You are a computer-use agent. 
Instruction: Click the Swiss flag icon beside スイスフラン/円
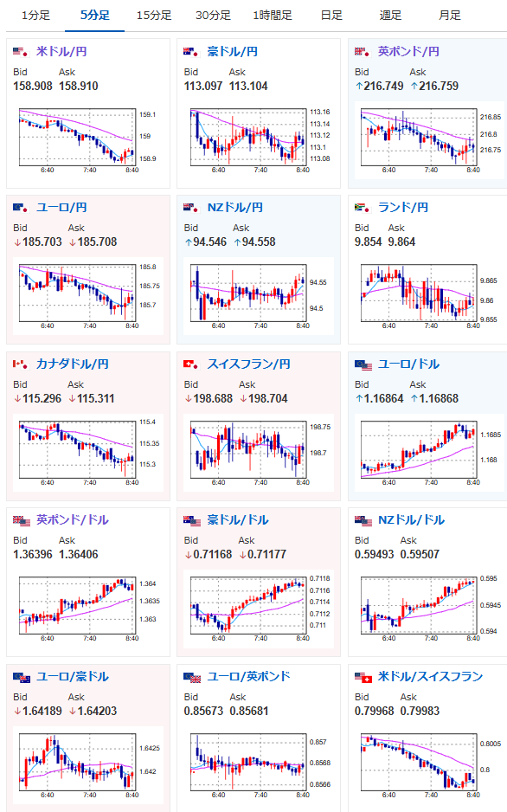[x=191, y=364]
